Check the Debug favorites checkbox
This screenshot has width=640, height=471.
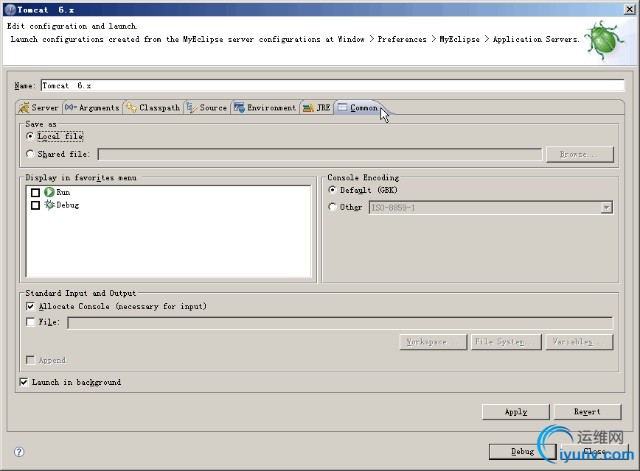[36, 205]
